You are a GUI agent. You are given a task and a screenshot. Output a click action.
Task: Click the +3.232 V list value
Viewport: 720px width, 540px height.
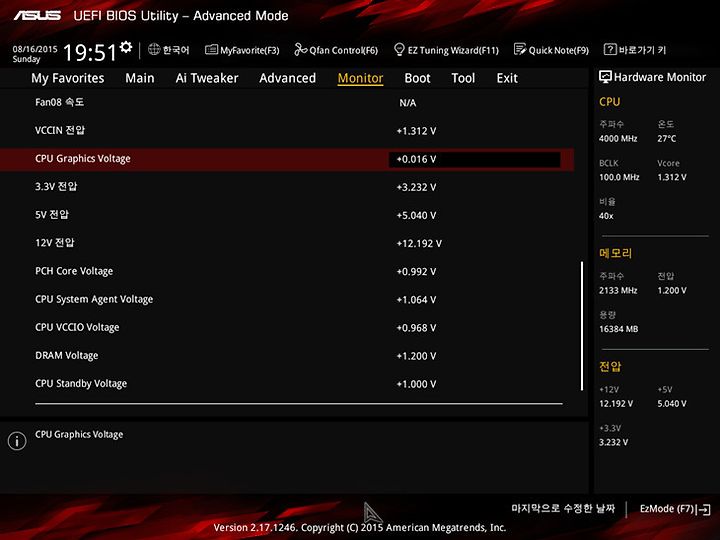coord(416,187)
